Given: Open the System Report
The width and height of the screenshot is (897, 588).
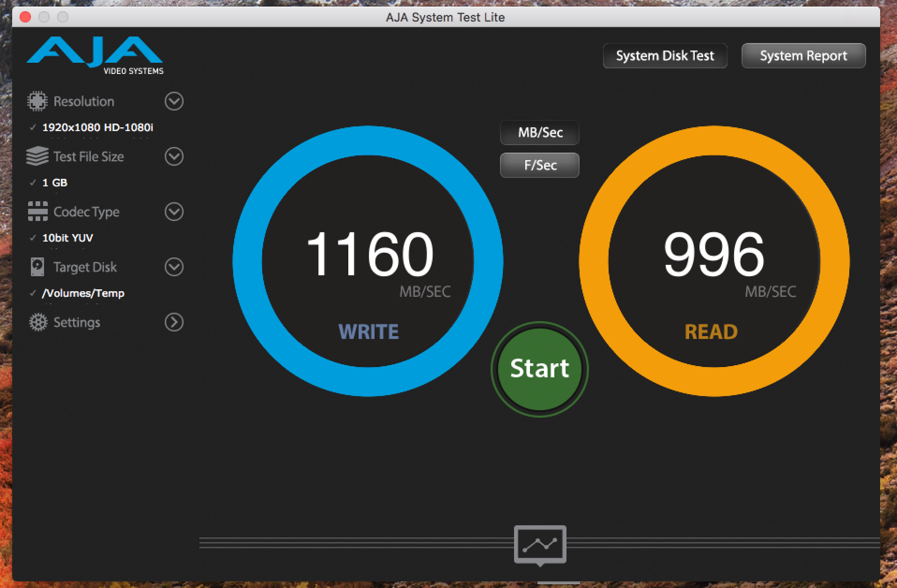Looking at the screenshot, I should pos(803,56).
